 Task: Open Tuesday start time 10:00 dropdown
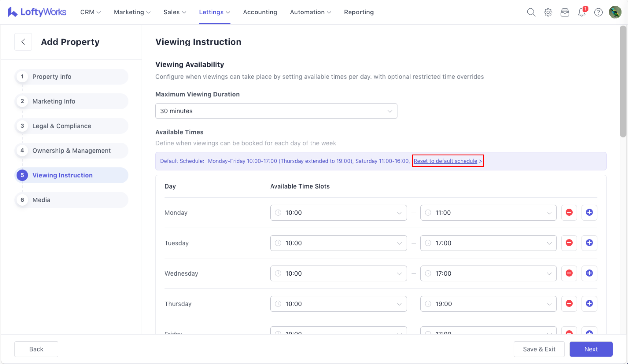click(x=338, y=243)
